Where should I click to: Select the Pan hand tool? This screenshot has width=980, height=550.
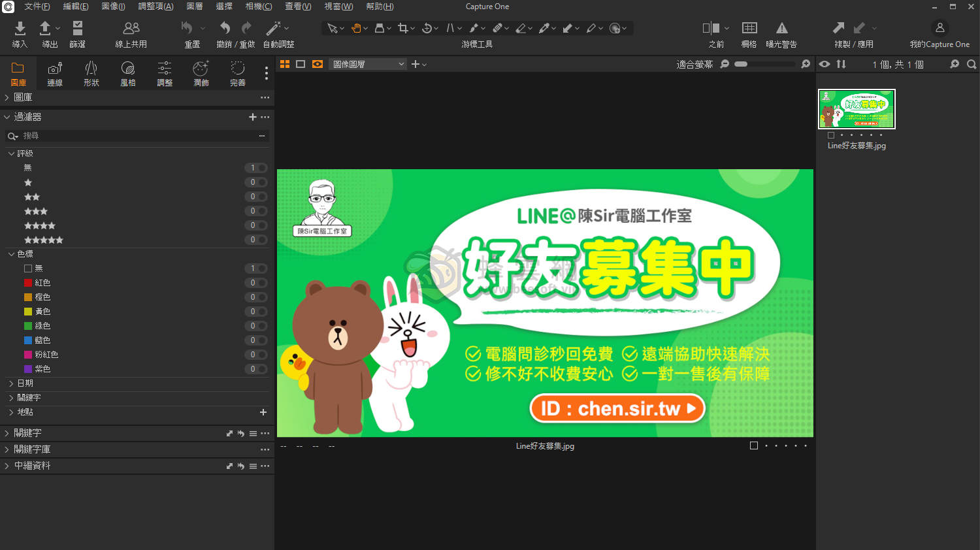356,28
